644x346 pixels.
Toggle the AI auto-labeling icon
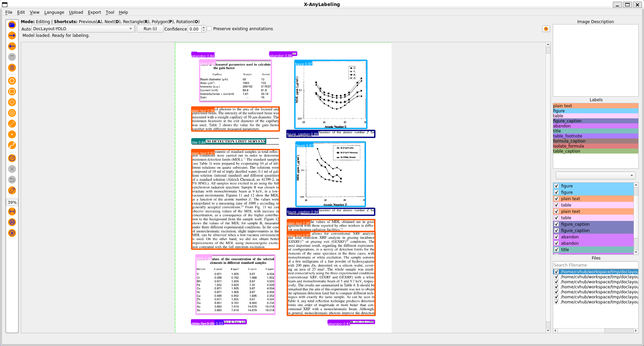coord(12,222)
